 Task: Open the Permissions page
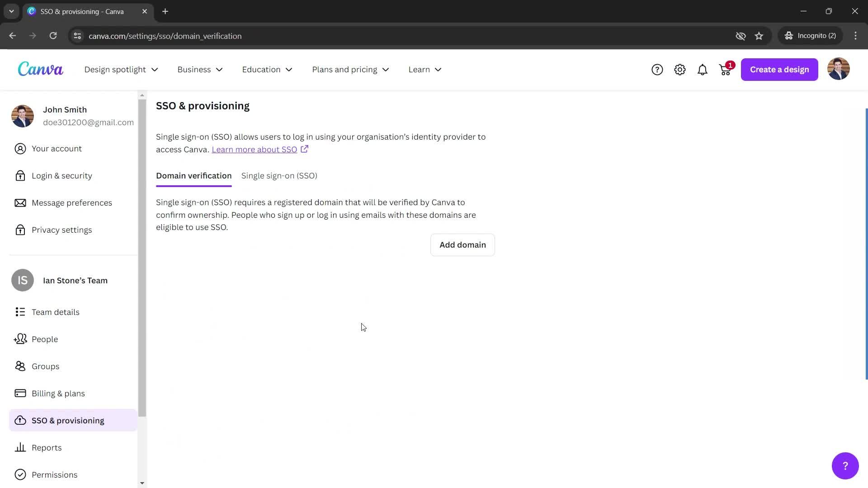(72, 475)
